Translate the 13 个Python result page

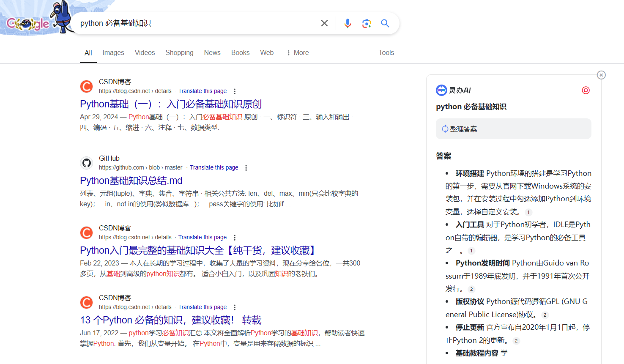tap(203, 307)
